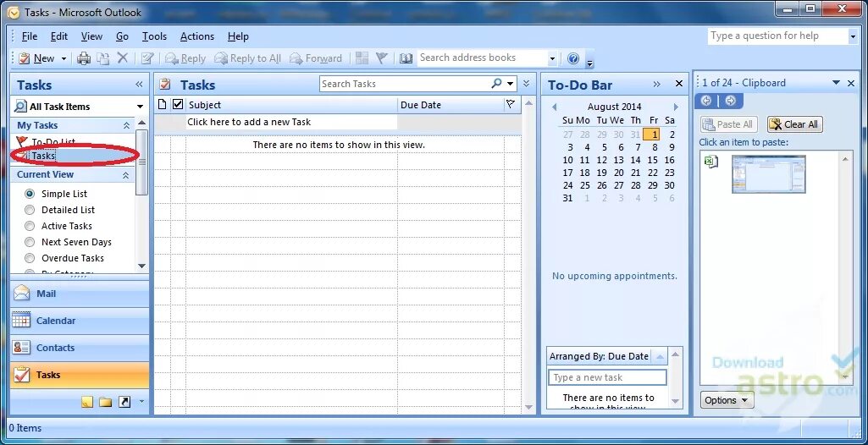Screen dimensions: 868x445
Task: Open the View menu
Action: pyautogui.click(x=91, y=36)
